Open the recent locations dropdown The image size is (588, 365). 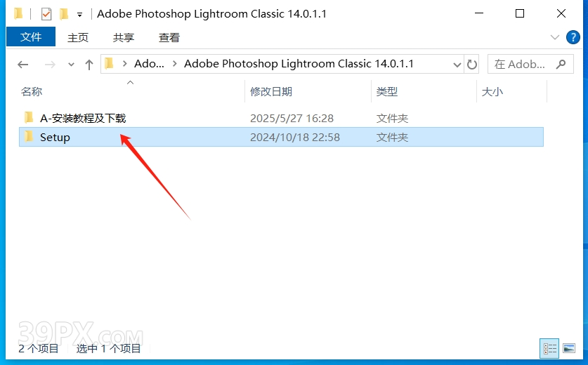[x=71, y=65]
